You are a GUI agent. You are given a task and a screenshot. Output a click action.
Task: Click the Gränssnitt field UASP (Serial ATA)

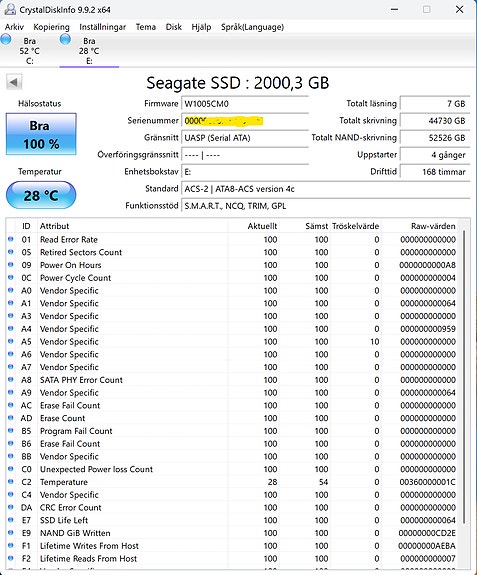click(x=245, y=138)
